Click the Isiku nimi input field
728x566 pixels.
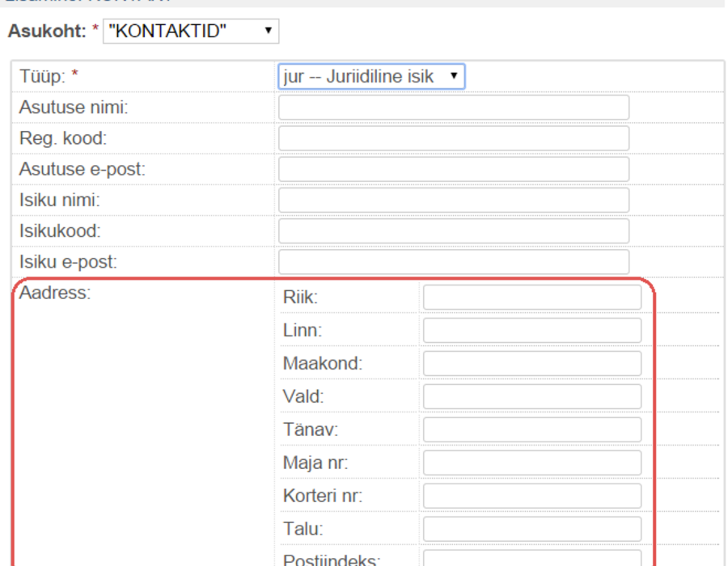pyautogui.click(x=454, y=200)
